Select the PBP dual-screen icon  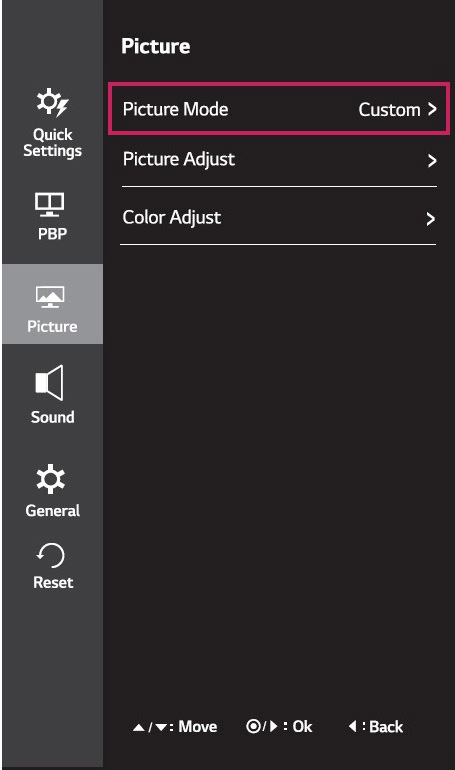point(50,204)
